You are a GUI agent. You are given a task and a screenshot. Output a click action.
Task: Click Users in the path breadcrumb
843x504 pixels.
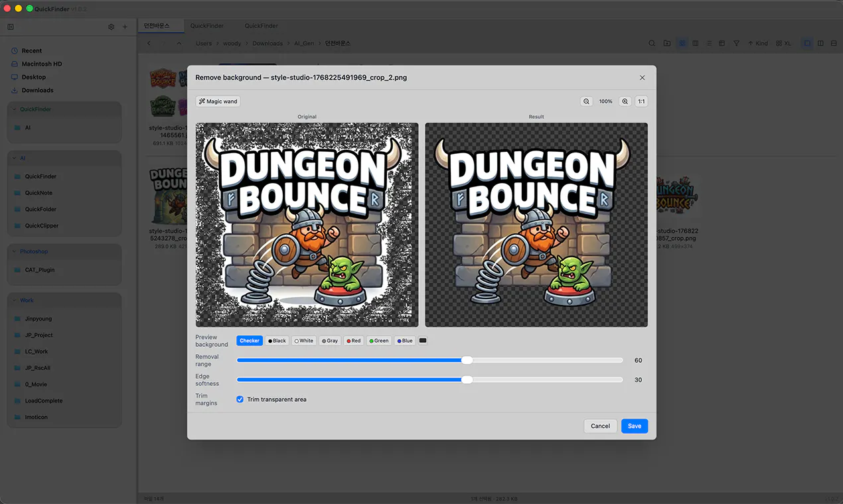tap(204, 44)
